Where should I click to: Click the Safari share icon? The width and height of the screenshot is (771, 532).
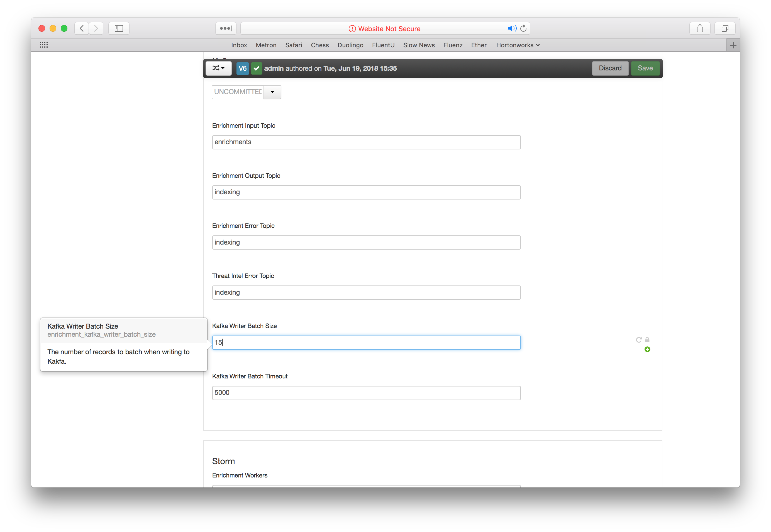click(700, 28)
